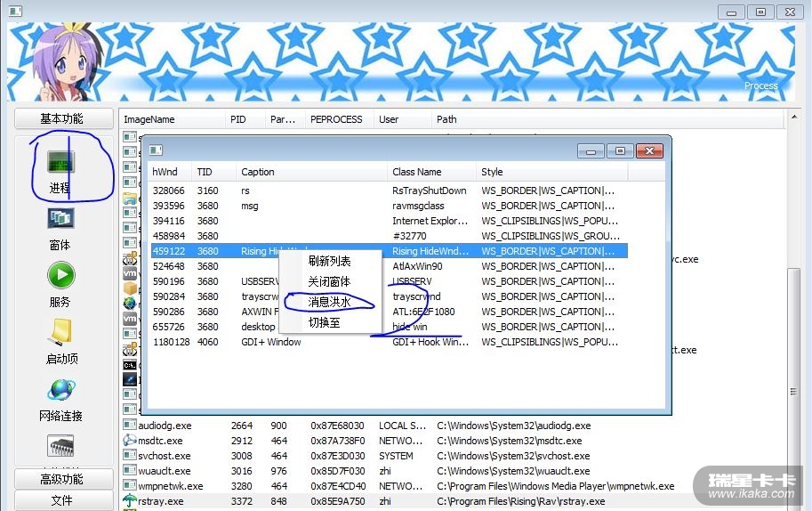812x511 pixels.
Task: Maximize the inner window-list dialog
Action: 620,150
